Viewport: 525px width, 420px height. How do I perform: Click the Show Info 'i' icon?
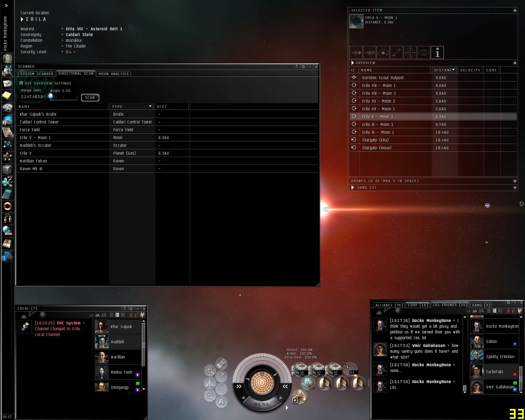tap(437, 52)
